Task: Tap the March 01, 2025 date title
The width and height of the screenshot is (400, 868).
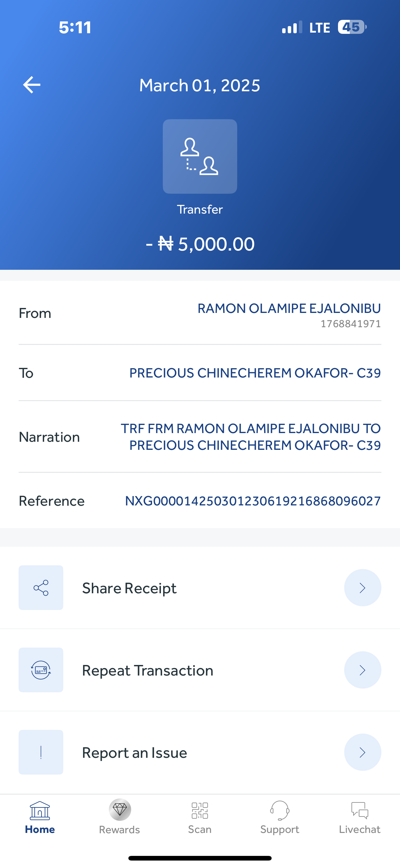Action: point(200,85)
